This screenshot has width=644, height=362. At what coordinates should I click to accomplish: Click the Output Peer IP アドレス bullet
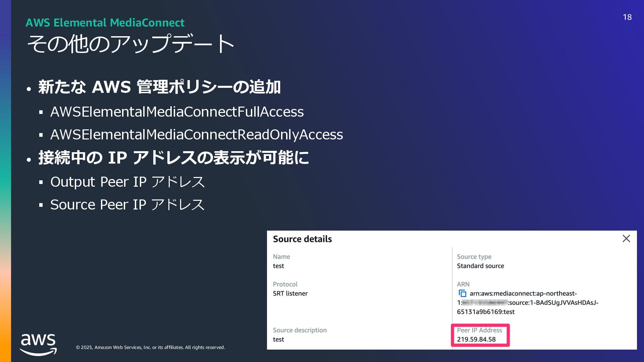click(x=127, y=182)
